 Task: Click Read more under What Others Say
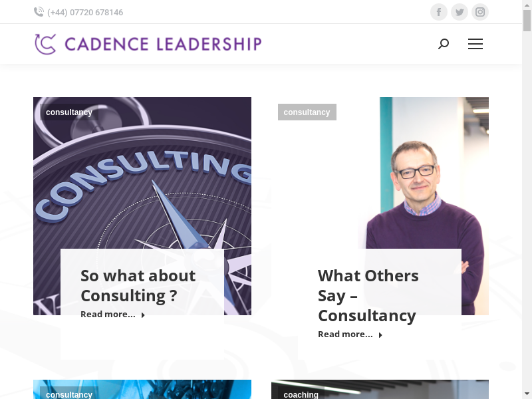tap(345, 334)
